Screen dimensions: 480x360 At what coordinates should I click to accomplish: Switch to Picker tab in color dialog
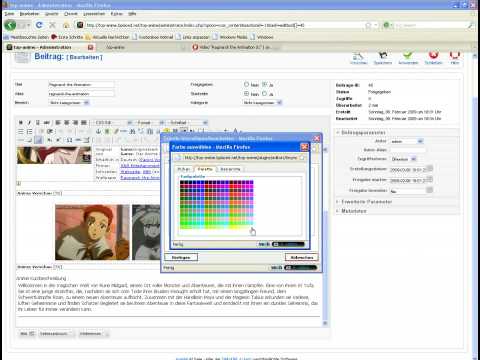(184, 169)
